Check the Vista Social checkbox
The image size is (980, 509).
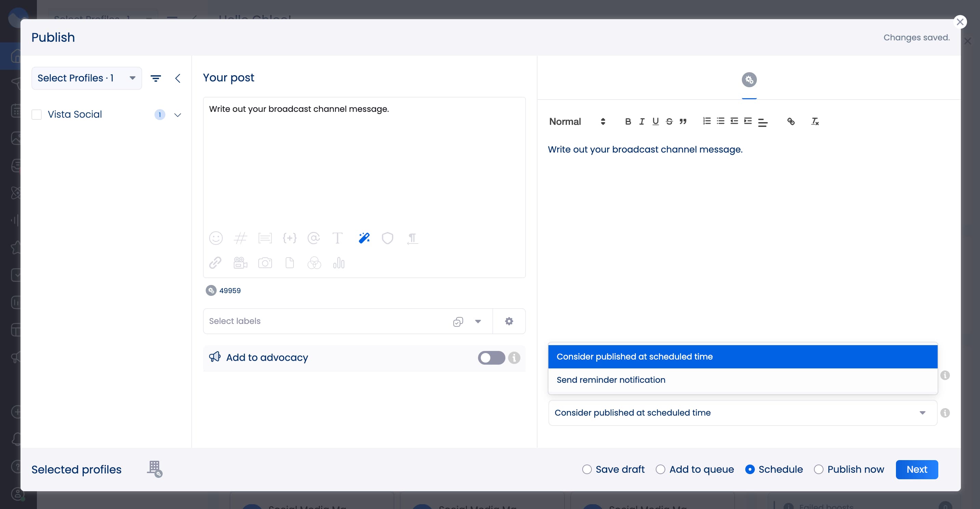click(x=37, y=114)
